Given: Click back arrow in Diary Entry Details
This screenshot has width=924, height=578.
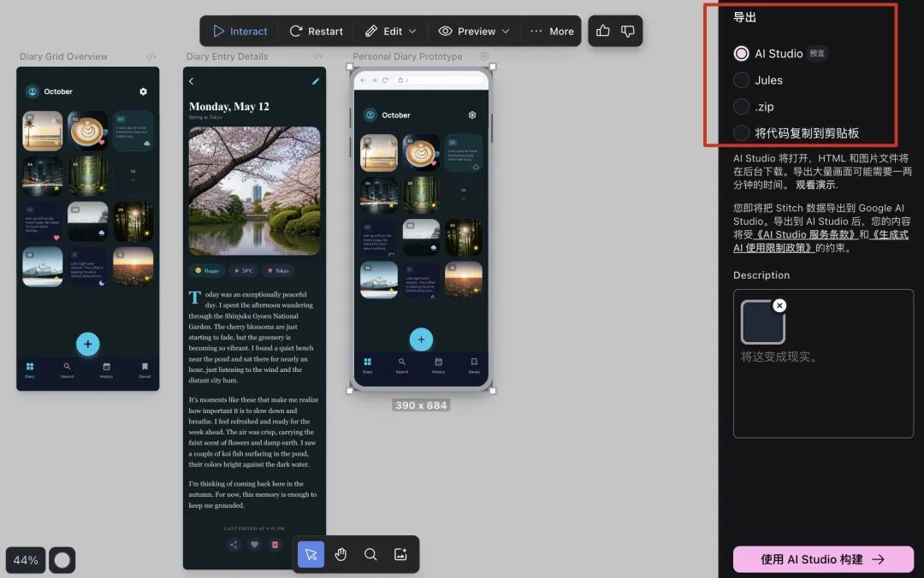Looking at the screenshot, I should tap(192, 81).
